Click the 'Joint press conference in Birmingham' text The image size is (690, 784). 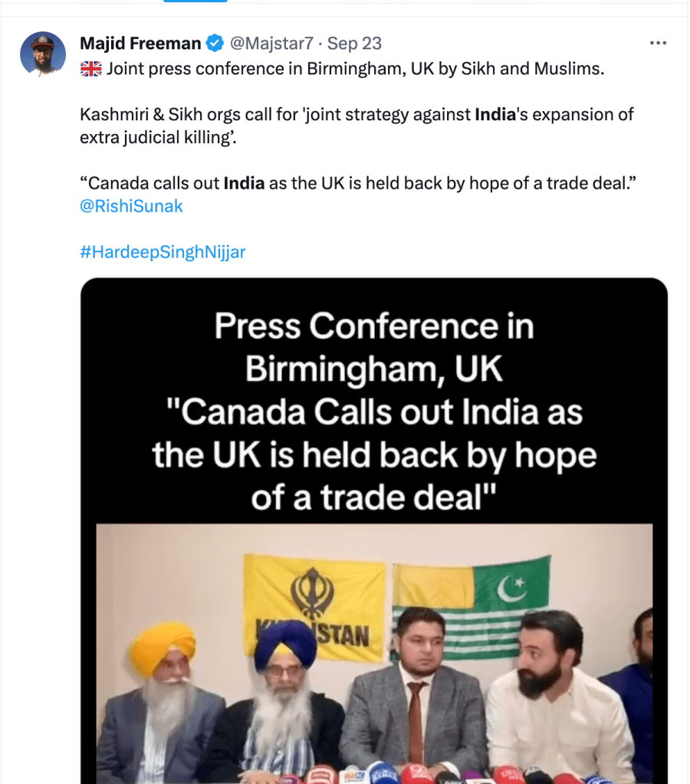pos(355,68)
